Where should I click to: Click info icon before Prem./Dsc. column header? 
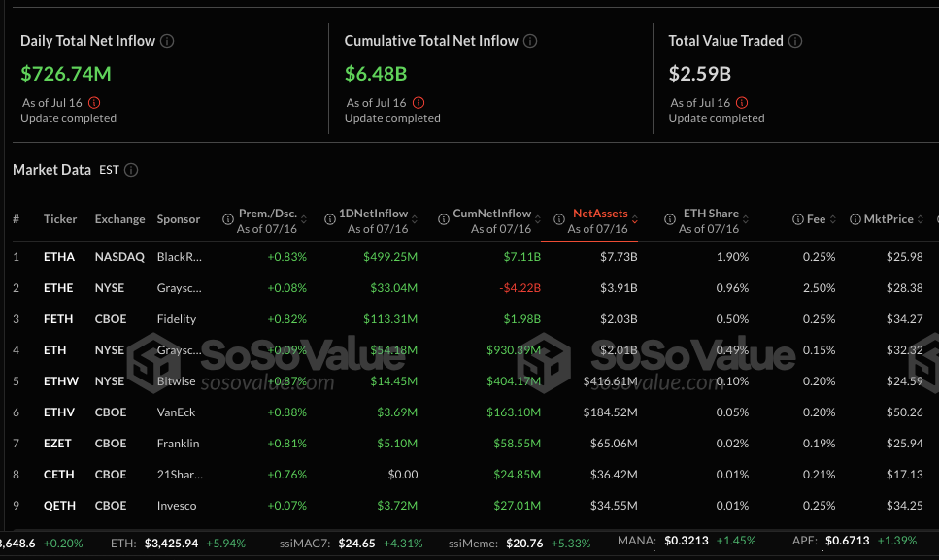229,219
